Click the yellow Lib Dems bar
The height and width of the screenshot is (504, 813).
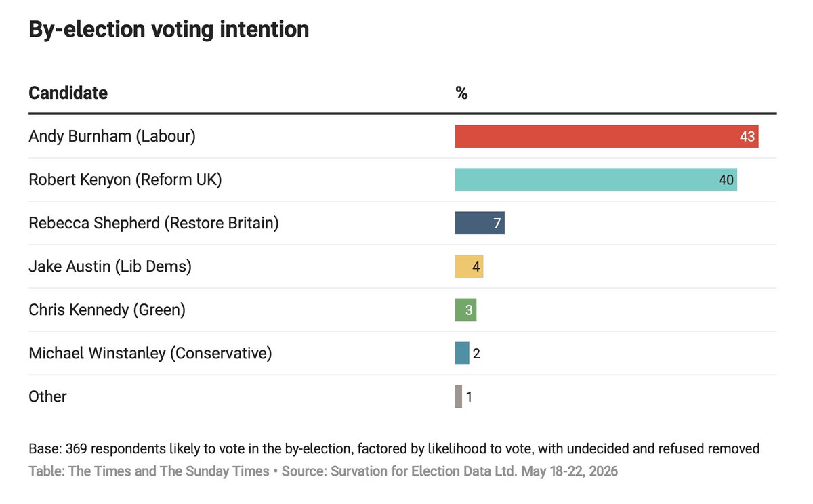tap(469, 266)
